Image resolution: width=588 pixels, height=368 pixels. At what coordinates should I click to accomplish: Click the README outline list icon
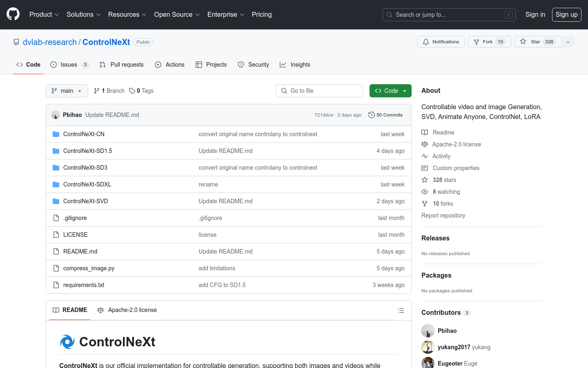[x=401, y=310]
